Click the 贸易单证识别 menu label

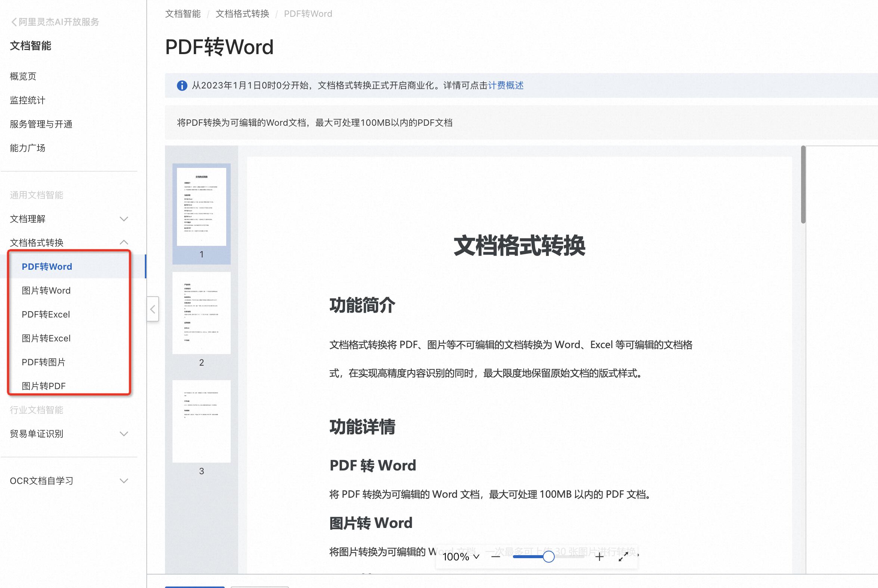36,434
